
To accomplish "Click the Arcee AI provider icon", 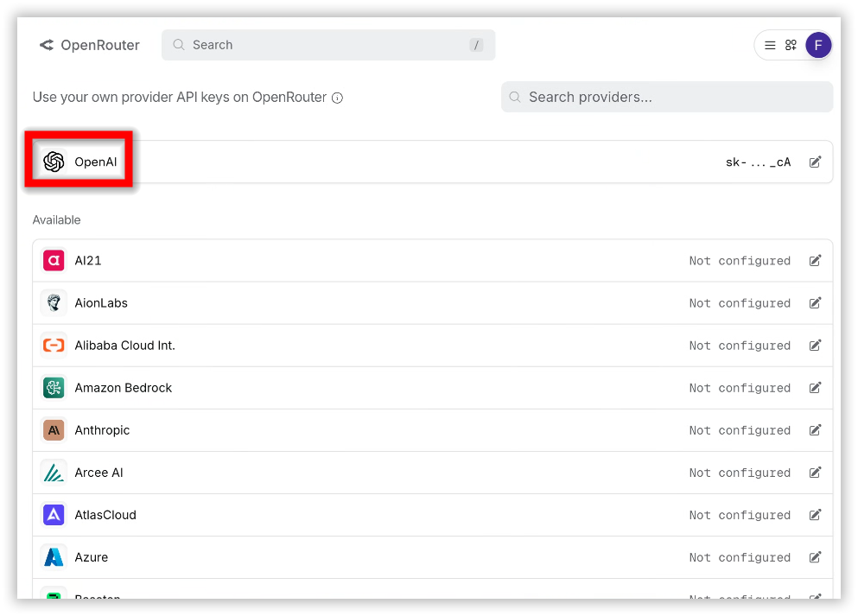I will click(54, 472).
